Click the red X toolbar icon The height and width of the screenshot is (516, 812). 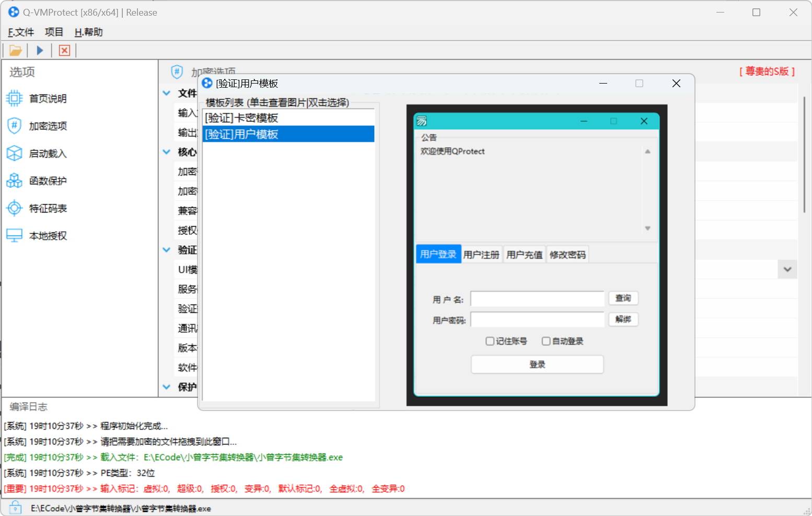point(64,50)
